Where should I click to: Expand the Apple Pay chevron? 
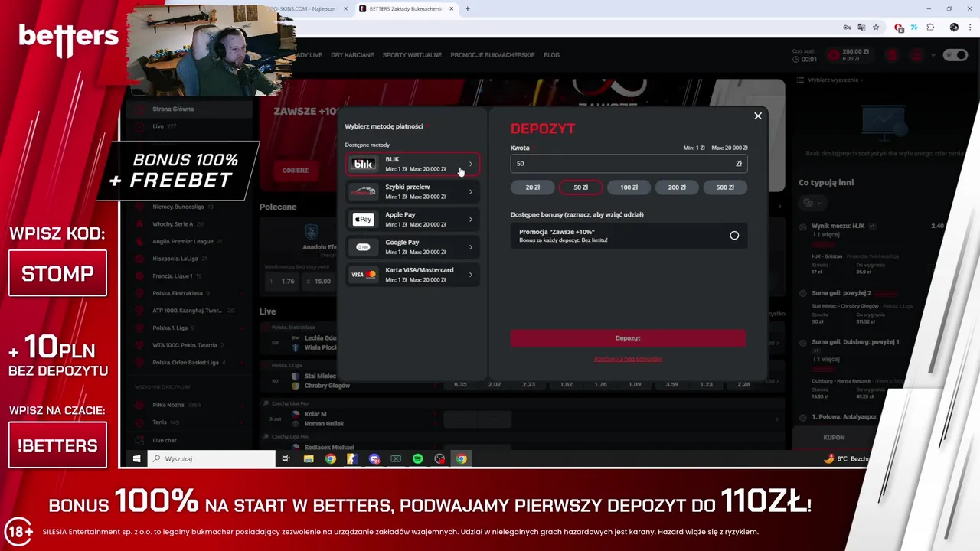[471, 220]
